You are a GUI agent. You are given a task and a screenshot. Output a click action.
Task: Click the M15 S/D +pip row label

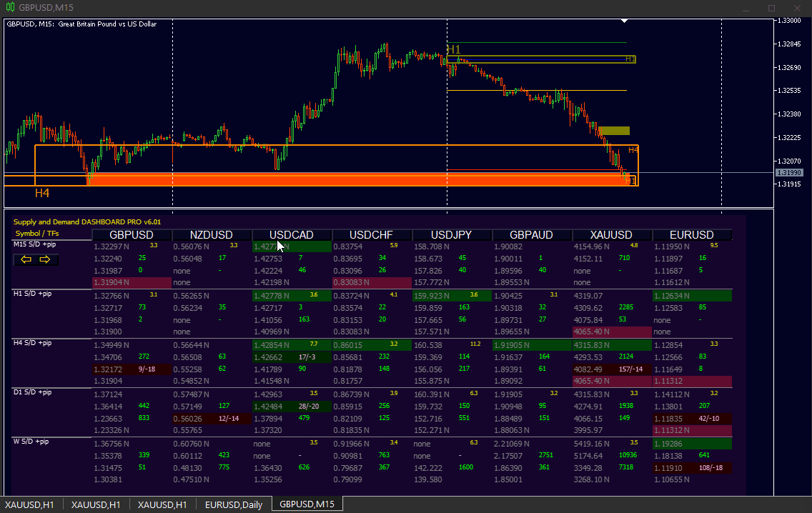[x=35, y=244]
